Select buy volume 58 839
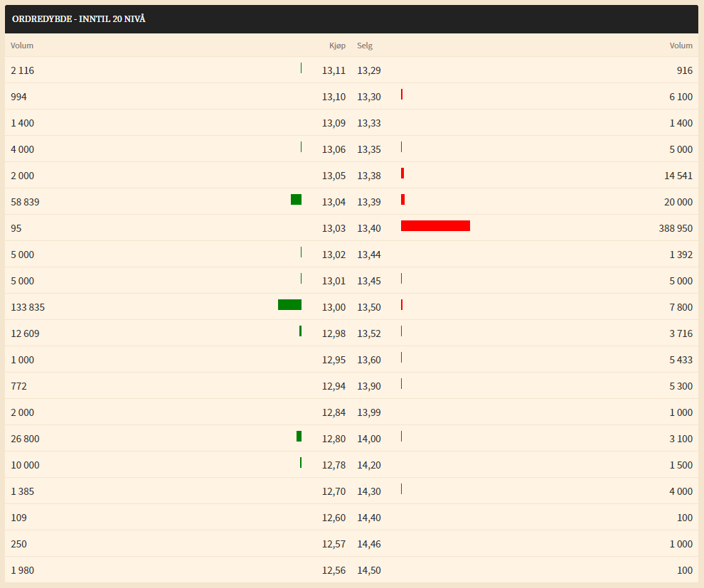This screenshot has height=588, width=704. [x=25, y=202]
